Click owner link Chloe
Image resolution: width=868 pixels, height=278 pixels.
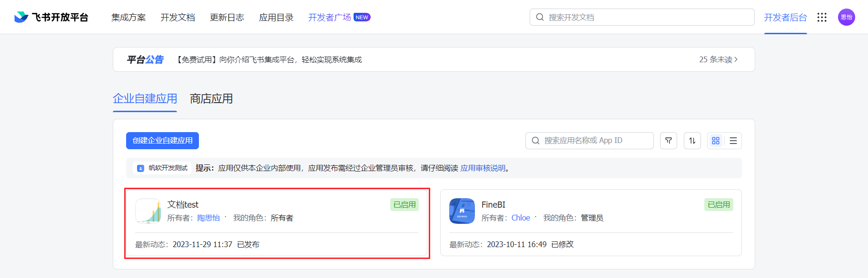tap(521, 218)
